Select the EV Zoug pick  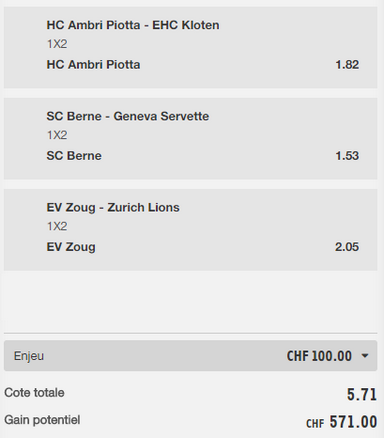point(71,247)
